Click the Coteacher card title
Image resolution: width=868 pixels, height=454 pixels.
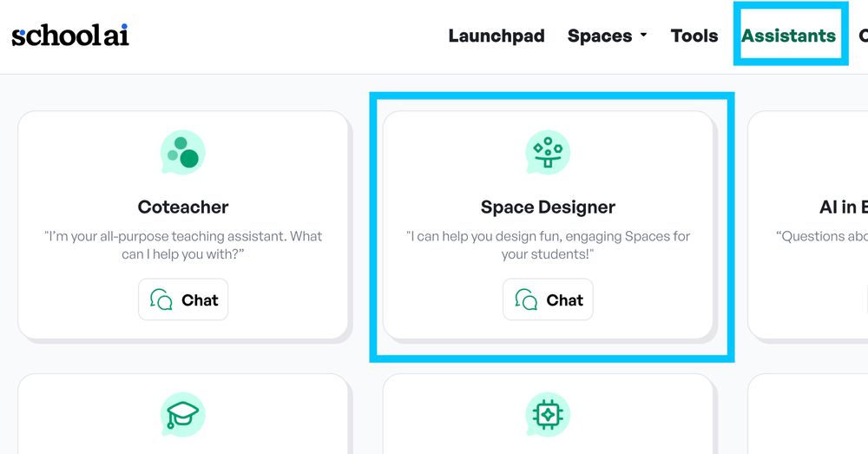pyautogui.click(x=182, y=207)
